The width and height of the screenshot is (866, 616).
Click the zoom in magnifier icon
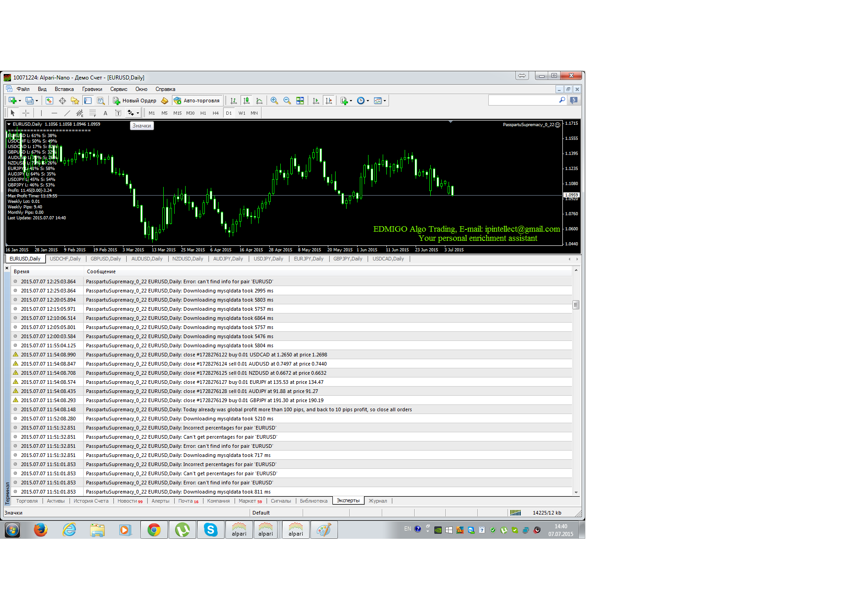274,101
